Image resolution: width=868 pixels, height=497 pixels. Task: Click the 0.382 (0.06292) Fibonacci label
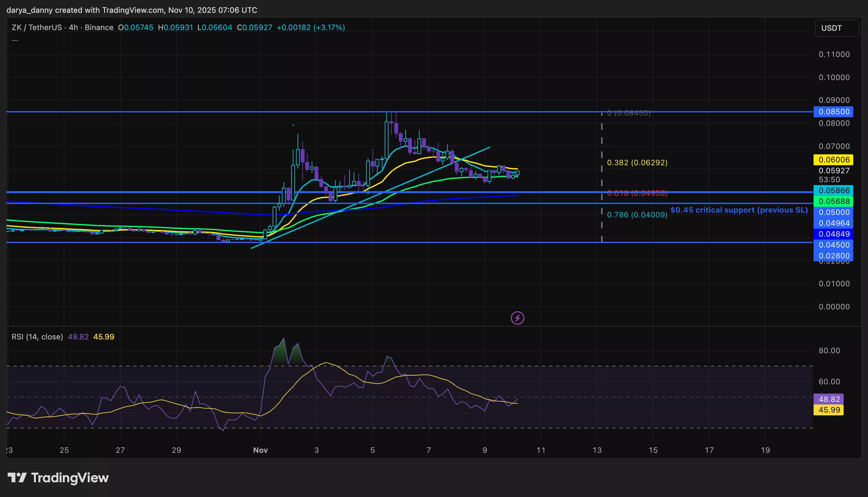[x=638, y=163]
